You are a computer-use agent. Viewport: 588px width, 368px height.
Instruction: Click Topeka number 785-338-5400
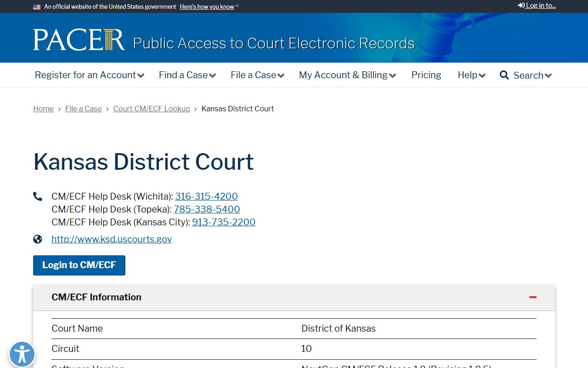207,209
